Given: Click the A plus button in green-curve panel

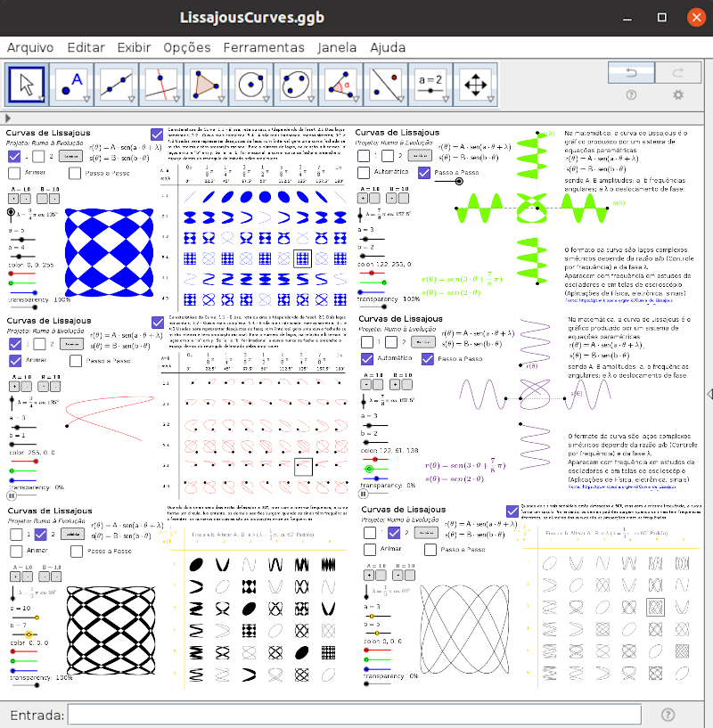Looking at the screenshot, I should [x=363, y=198].
